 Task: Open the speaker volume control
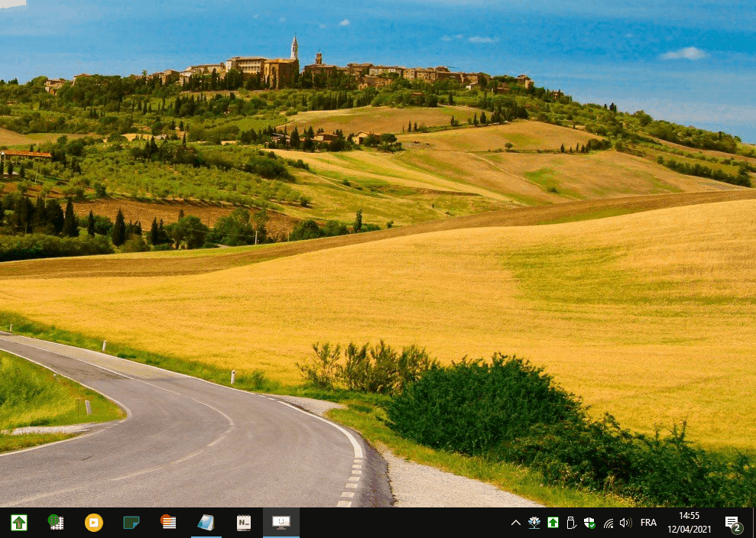pos(626,523)
